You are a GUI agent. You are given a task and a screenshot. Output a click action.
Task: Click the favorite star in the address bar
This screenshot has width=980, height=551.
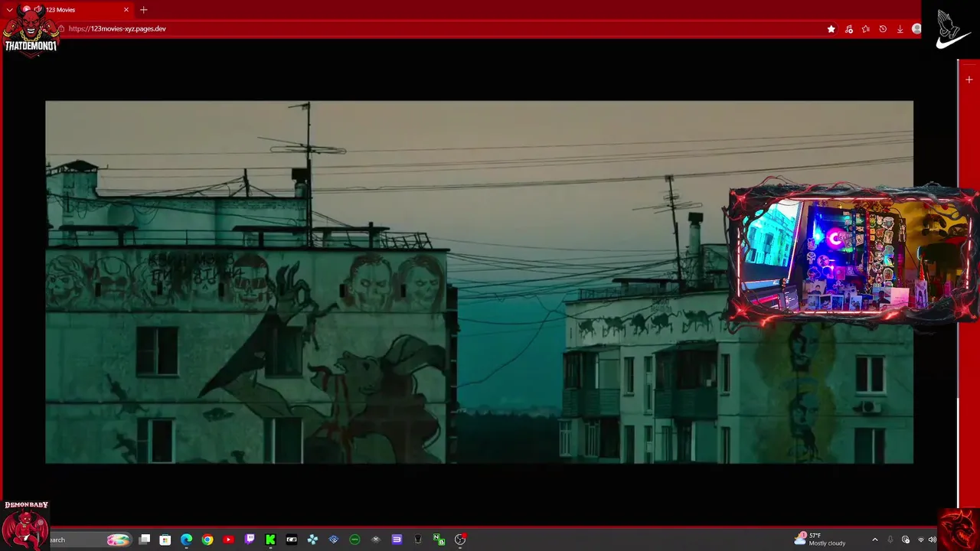point(831,29)
